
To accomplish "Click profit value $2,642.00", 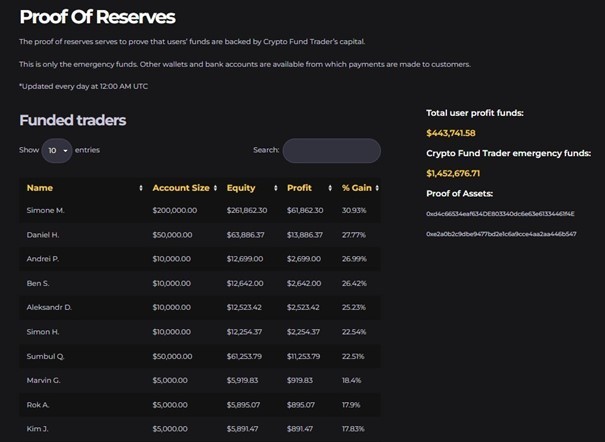I will 304,283.
